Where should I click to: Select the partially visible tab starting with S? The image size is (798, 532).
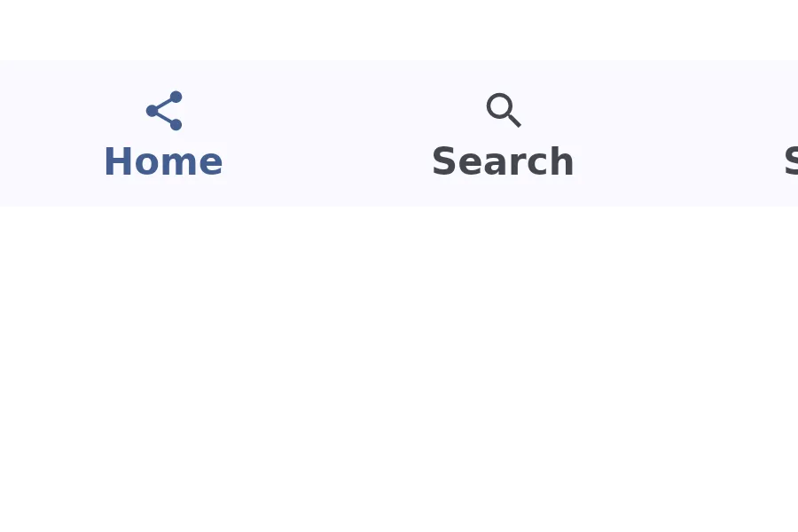point(791,161)
